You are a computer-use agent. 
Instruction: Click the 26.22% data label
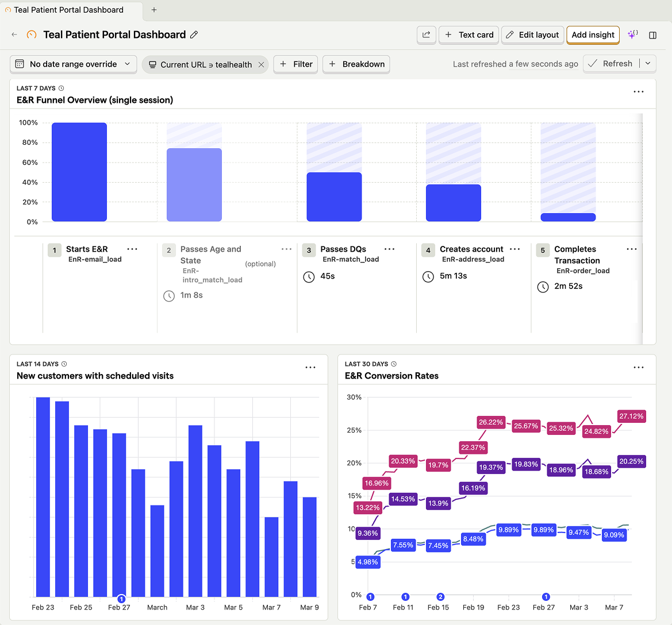[491, 422]
